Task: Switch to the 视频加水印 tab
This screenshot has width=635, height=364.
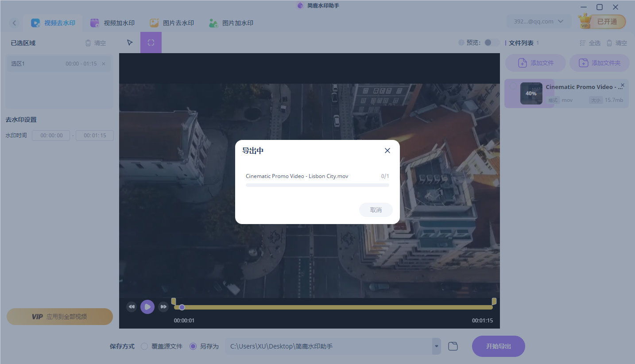Action: tap(112, 23)
